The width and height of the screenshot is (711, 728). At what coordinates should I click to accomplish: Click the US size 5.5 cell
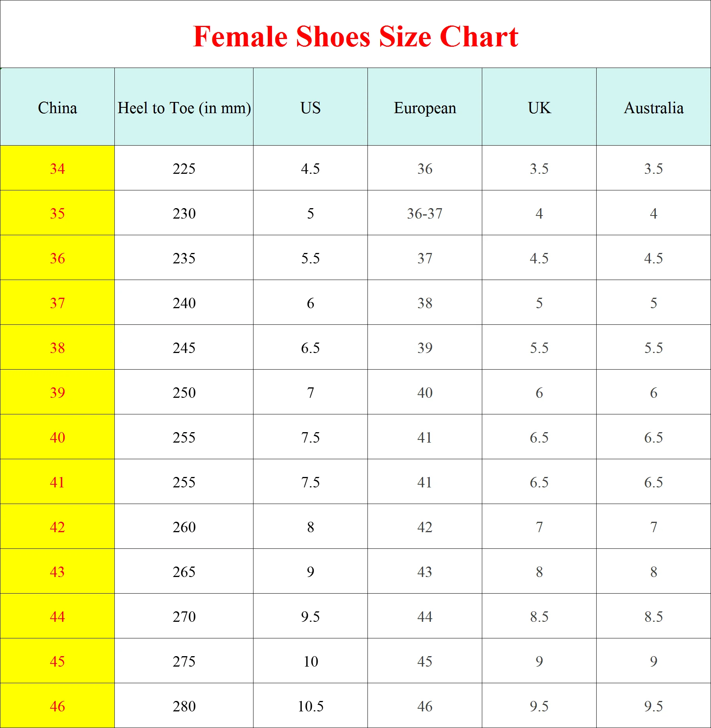tap(310, 258)
